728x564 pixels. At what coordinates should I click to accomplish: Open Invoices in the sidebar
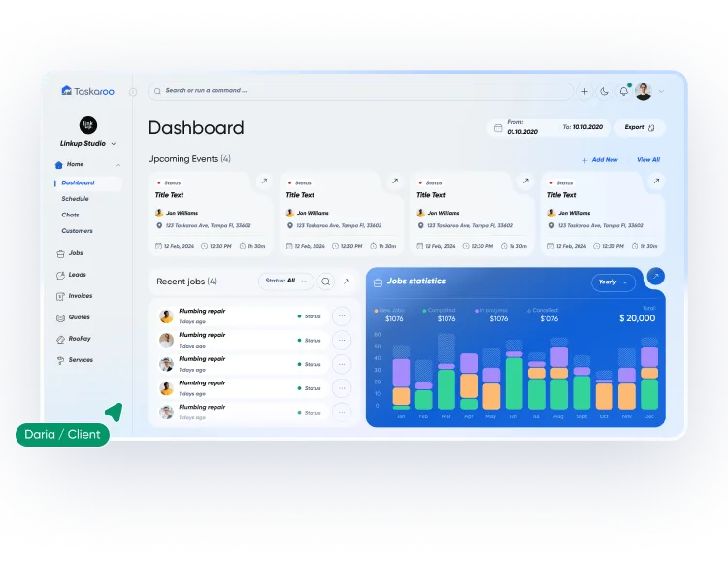click(x=75, y=296)
